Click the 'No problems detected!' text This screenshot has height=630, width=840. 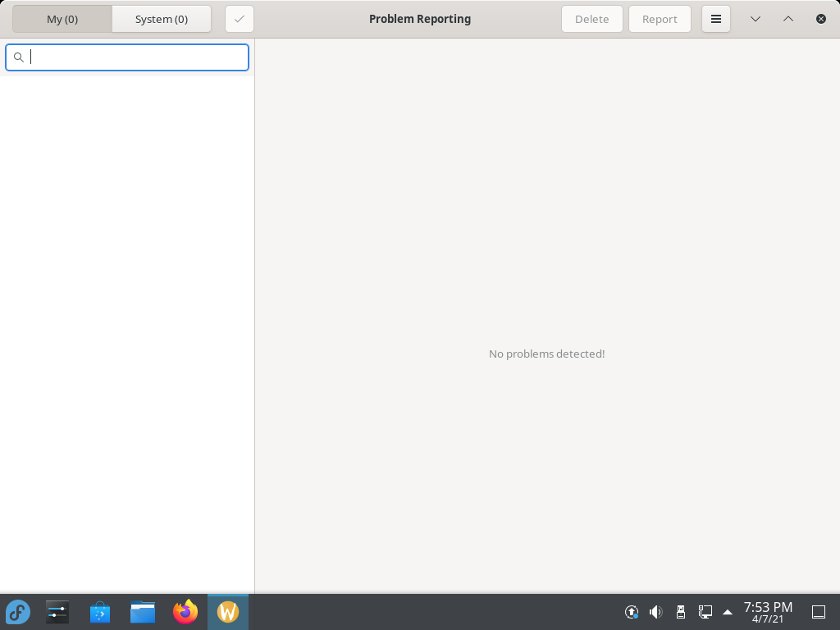[546, 354]
